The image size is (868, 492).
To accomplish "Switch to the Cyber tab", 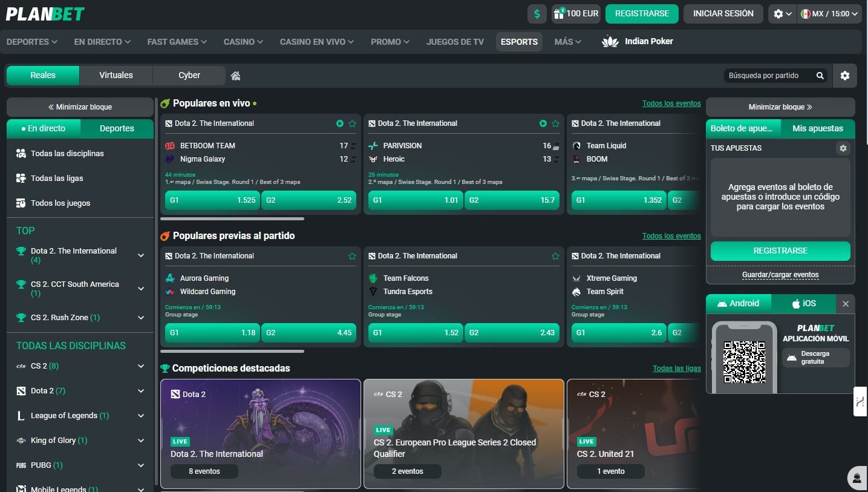I will click(x=189, y=75).
